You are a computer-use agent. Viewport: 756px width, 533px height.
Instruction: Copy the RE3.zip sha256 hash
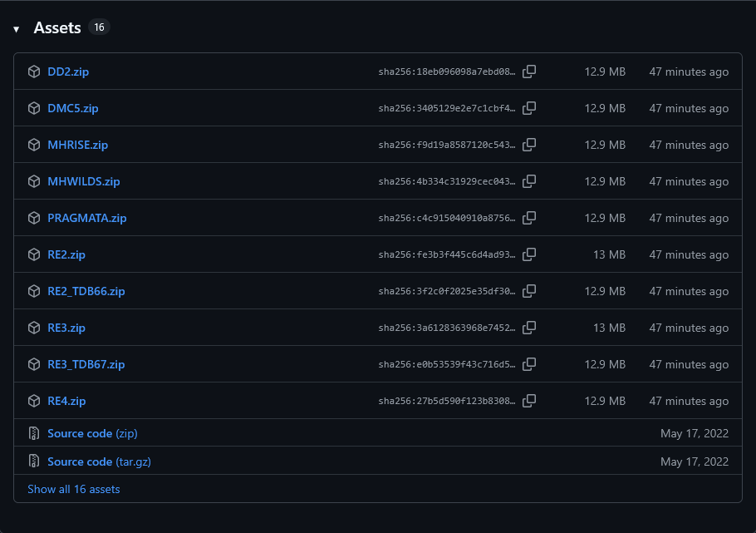click(x=529, y=328)
